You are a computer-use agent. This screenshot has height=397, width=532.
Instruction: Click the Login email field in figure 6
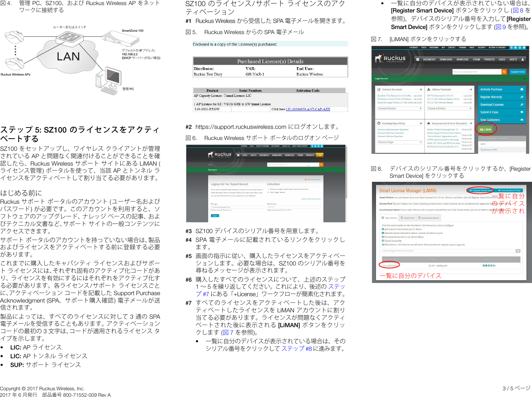[x=237, y=207]
